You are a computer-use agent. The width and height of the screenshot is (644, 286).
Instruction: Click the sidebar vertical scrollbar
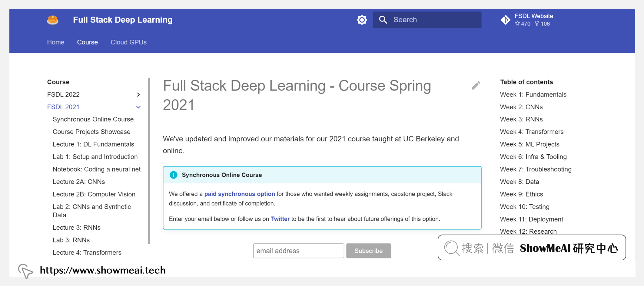(x=149, y=161)
